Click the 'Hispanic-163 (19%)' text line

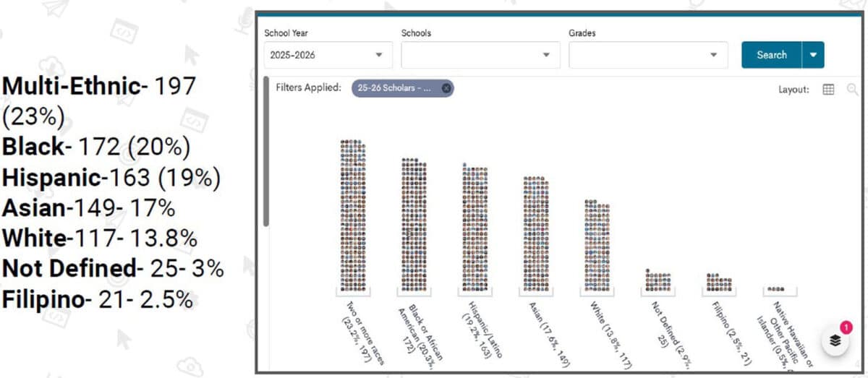click(x=111, y=178)
